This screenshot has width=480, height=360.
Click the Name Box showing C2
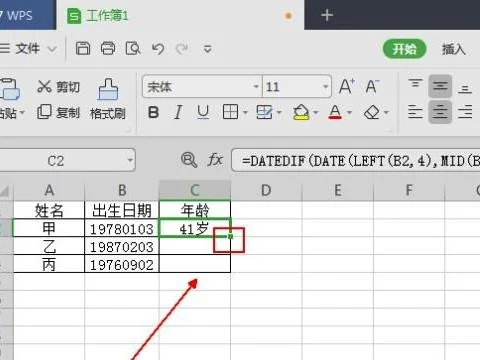tap(67, 160)
